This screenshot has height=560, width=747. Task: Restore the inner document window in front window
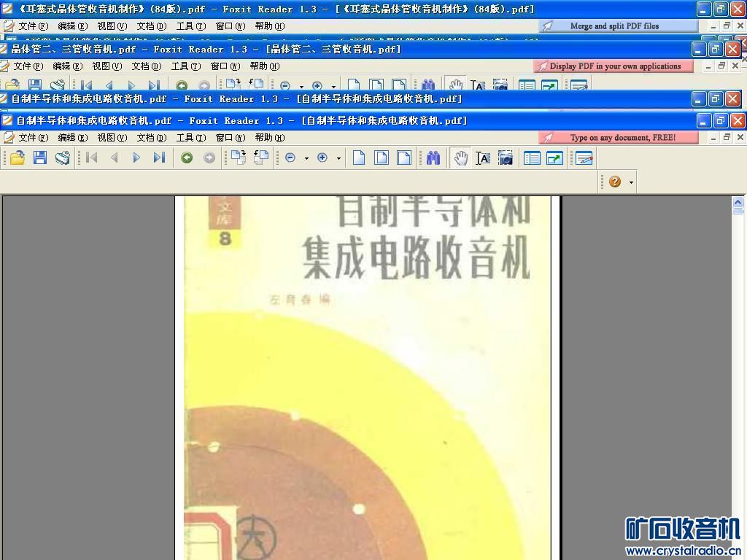[x=727, y=138]
